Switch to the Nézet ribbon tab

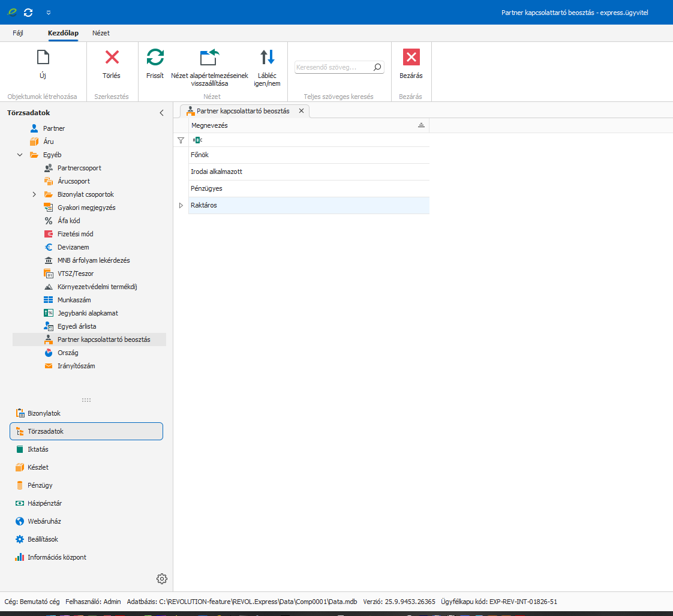coord(101,33)
